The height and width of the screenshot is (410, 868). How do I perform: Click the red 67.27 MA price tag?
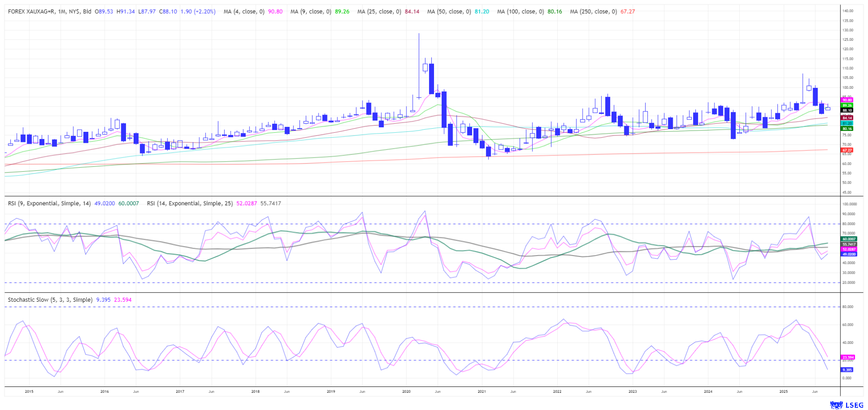pyautogui.click(x=847, y=150)
